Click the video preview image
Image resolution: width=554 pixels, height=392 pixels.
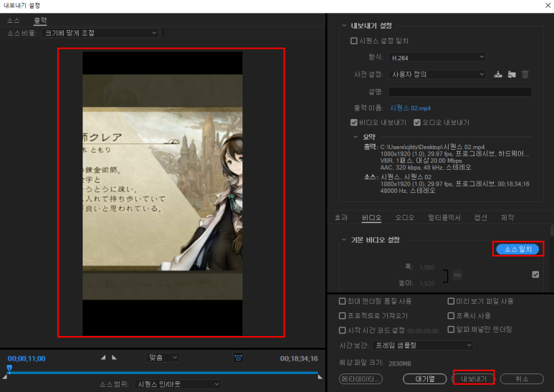pos(163,193)
